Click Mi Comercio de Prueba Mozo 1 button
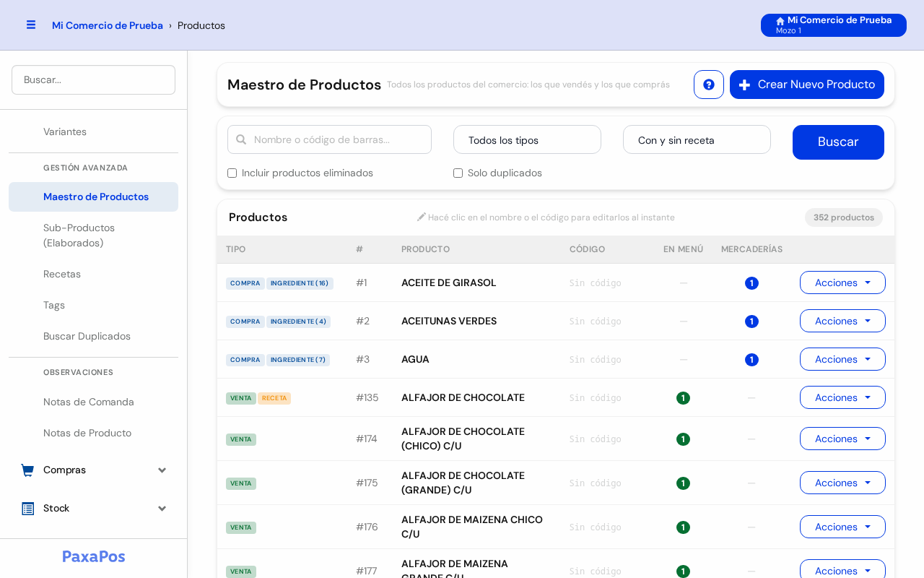This screenshot has height=578, width=924. tap(834, 25)
